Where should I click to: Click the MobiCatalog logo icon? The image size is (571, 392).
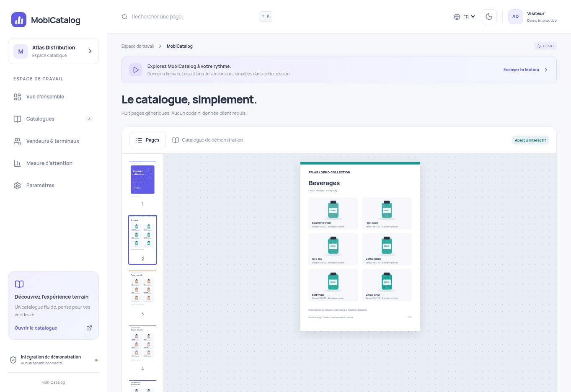coord(19,20)
